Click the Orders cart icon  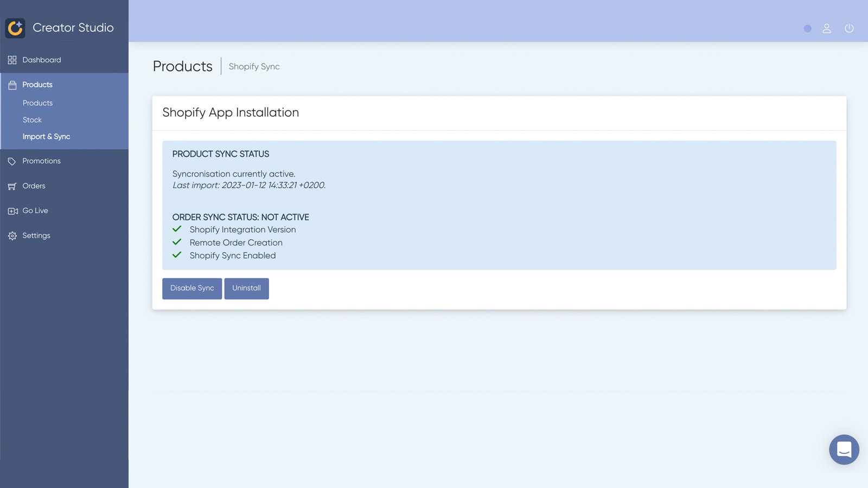[x=12, y=187]
